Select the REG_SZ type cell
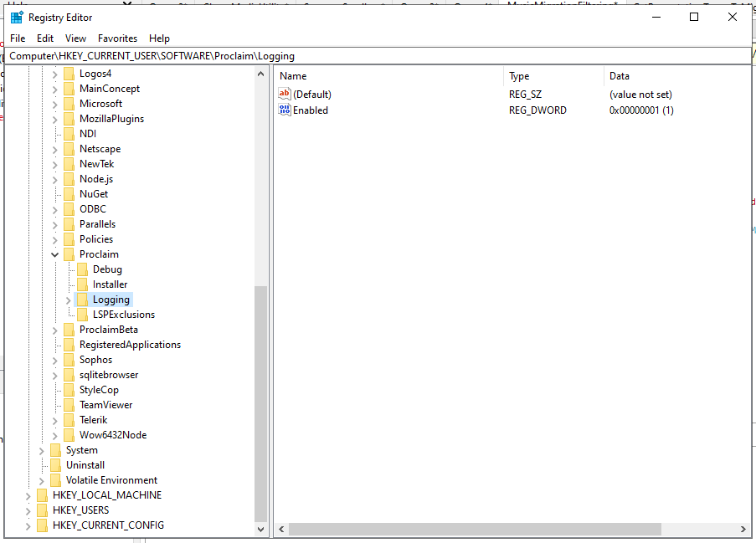Image resolution: width=756 pixels, height=543 pixels. click(x=525, y=95)
